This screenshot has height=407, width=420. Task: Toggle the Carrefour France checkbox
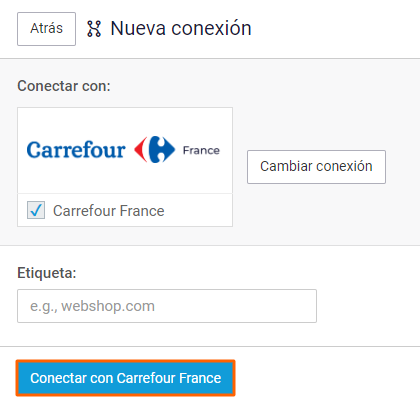point(36,210)
